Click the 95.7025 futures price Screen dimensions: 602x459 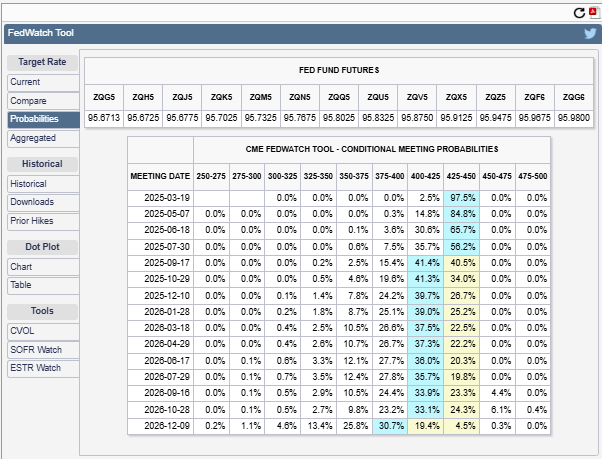coord(222,118)
